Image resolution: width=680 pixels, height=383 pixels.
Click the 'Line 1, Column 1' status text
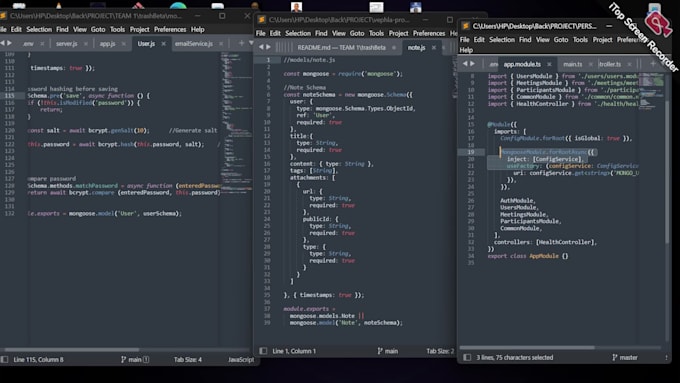[294, 351]
